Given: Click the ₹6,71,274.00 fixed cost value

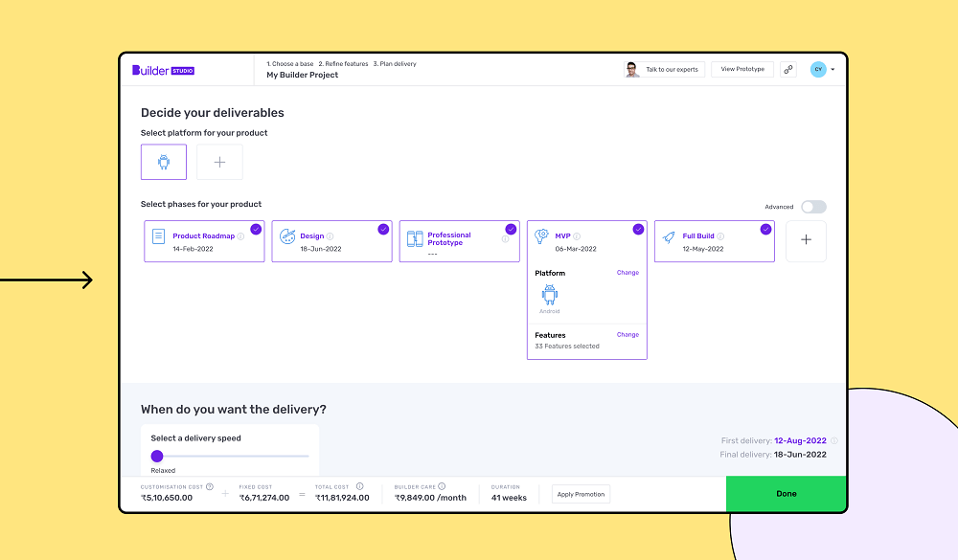Looking at the screenshot, I should click(x=264, y=498).
